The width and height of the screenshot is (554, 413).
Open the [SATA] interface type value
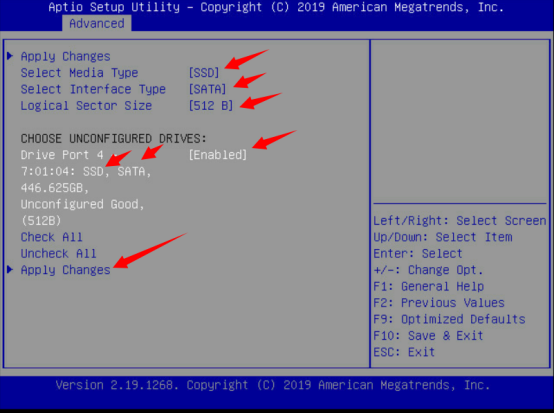207,89
